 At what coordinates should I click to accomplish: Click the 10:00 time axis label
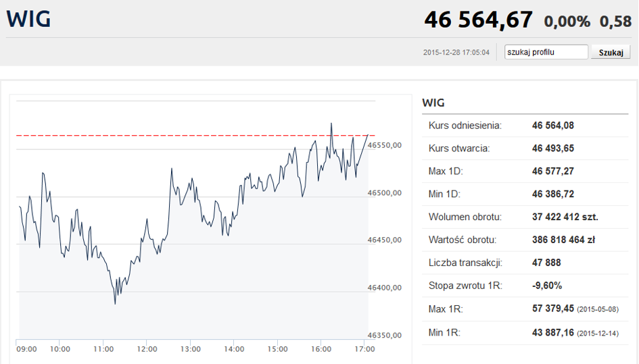pos(60,349)
